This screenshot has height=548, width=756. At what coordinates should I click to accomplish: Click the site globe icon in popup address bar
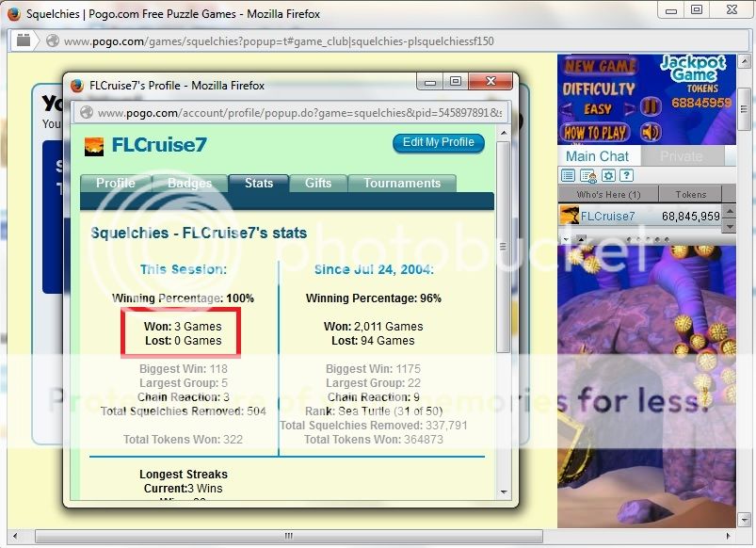point(87,112)
